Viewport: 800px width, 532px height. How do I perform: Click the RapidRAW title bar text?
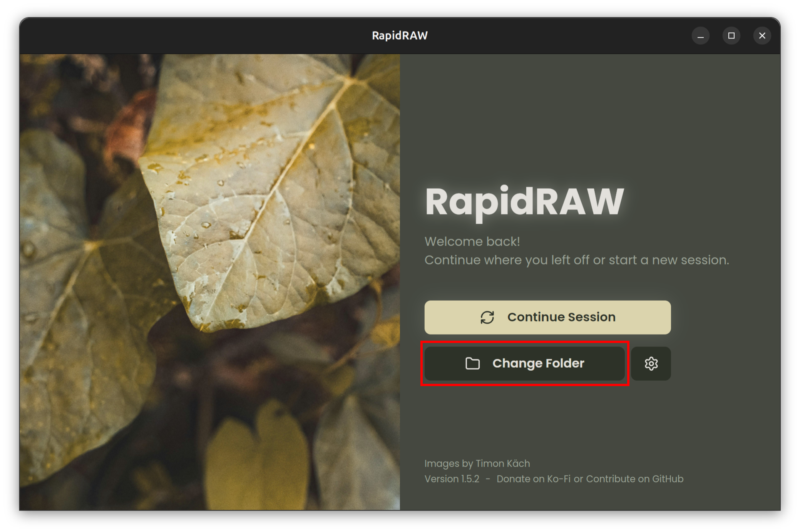pyautogui.click(x=400, y=36)
